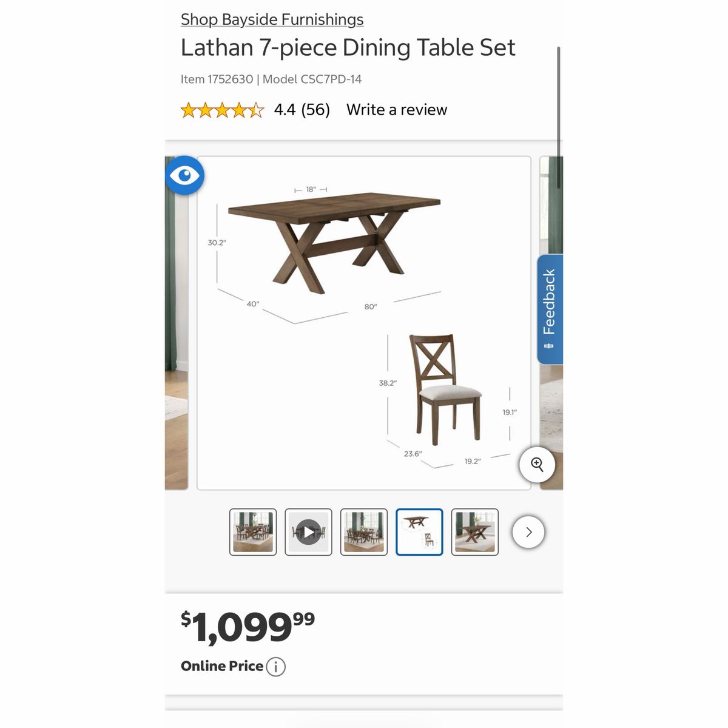Click the page vertical scrollbar

tap(558, 118)
